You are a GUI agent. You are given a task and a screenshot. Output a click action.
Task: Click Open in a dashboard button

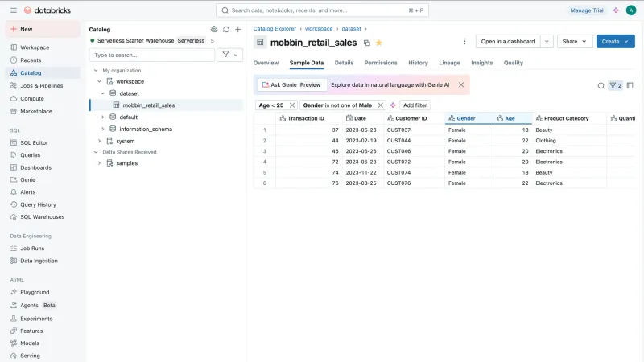(x=508, y=42)
